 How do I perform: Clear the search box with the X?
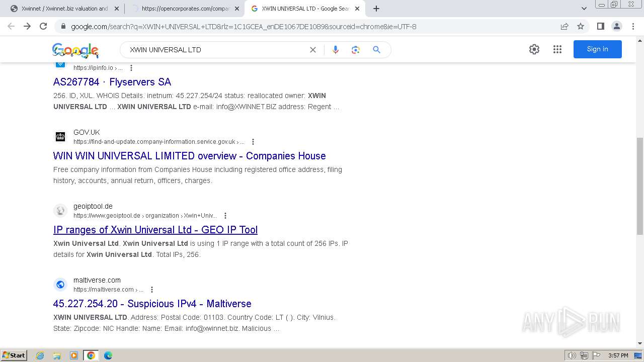(x=313, y=50)
